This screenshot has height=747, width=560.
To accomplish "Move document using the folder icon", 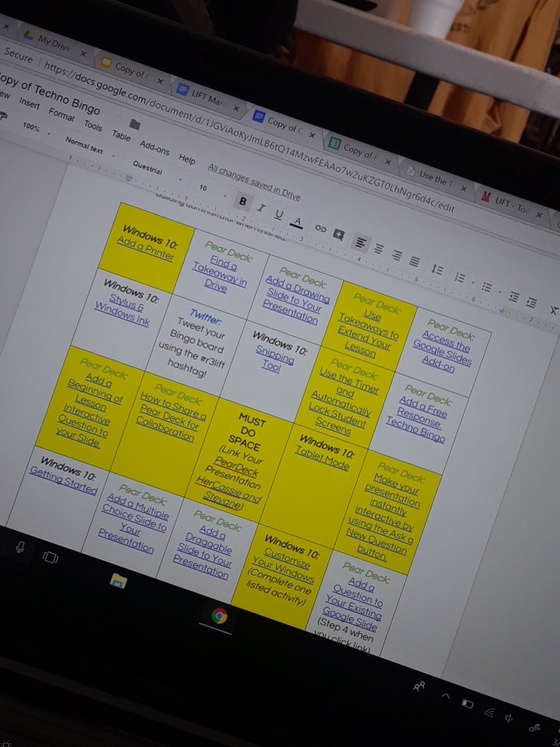I will click(135, 124).
